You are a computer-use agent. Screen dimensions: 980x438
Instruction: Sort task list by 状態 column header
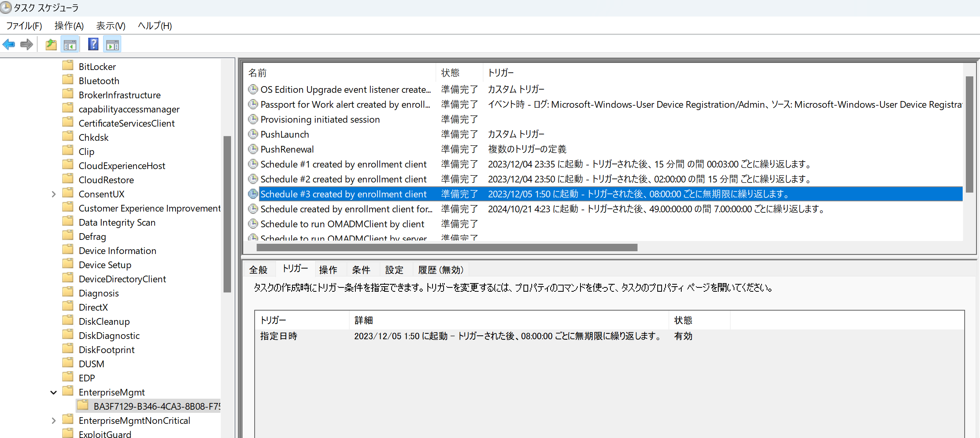459,73
